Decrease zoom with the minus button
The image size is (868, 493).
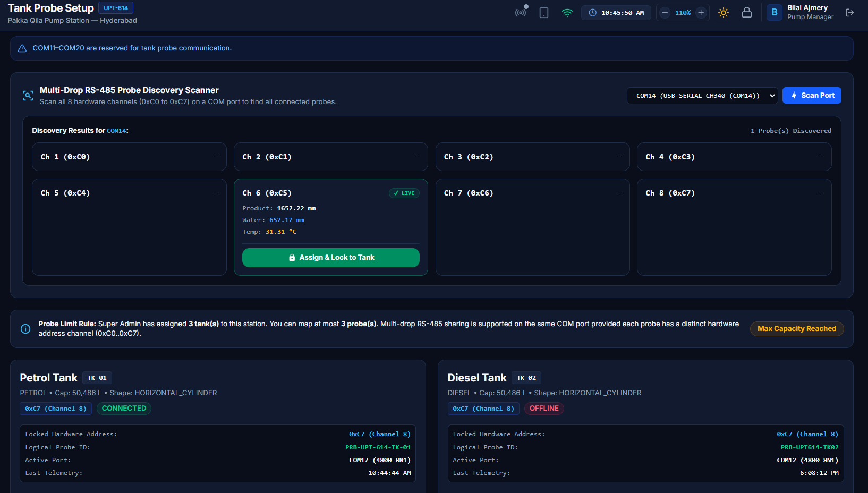click(665, 13)
